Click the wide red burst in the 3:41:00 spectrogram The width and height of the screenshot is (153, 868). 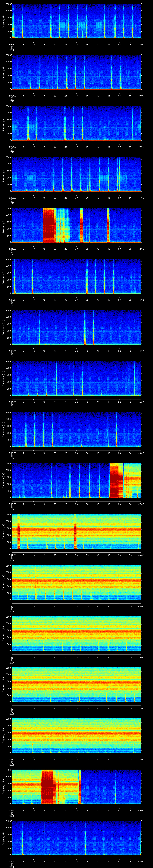click(49, 225)
